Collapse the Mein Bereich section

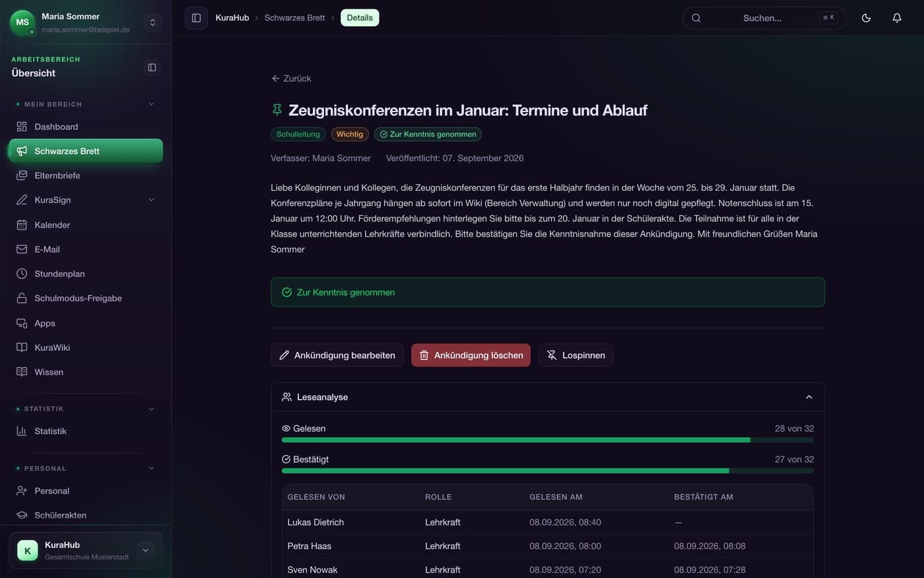[x=151, y=104]
